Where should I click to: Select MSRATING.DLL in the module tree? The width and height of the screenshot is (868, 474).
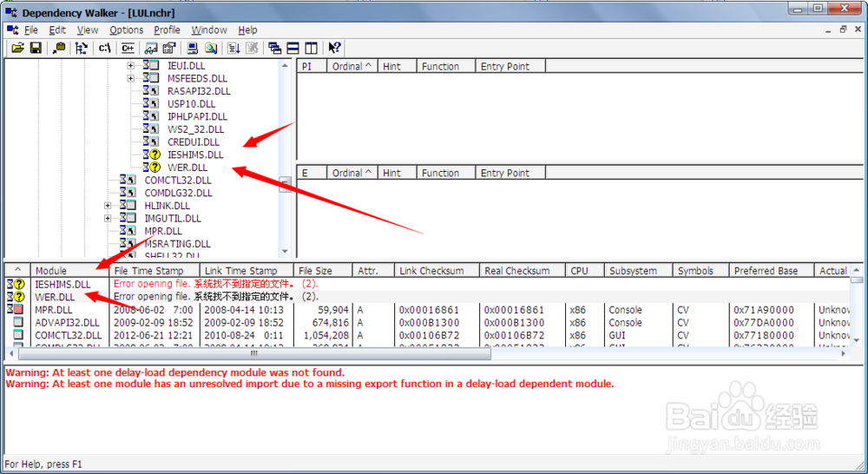(177, 244)
